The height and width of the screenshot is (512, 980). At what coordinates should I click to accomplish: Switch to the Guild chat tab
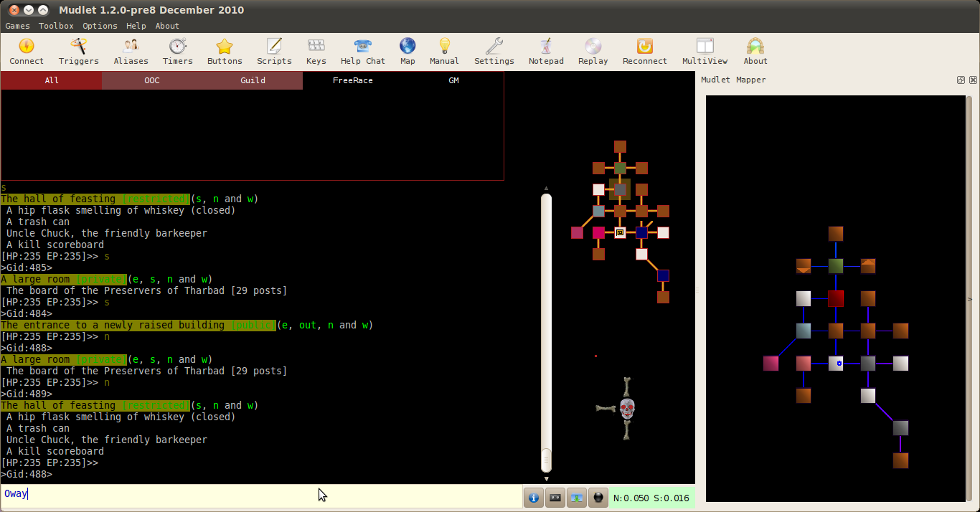[253, 80]
